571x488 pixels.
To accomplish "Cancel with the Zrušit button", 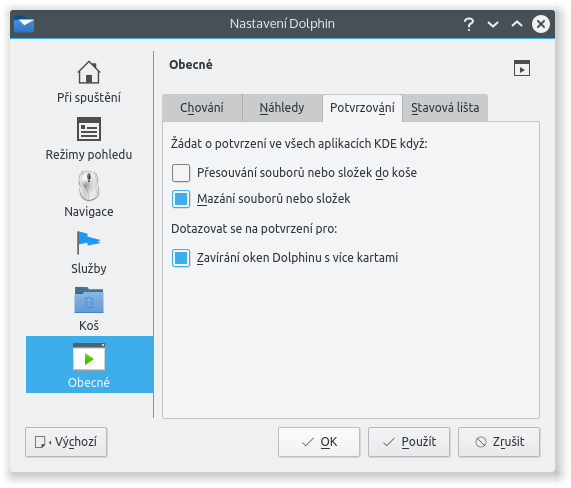I will point(499,442).
